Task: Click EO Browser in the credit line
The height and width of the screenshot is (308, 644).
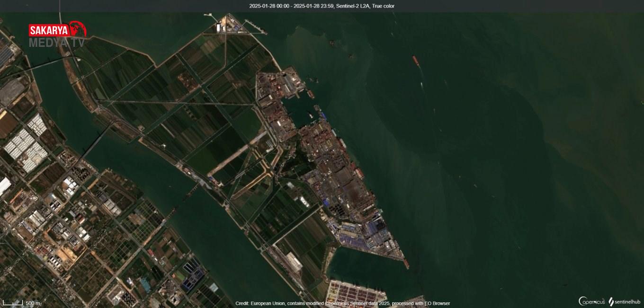Action: (x=437, y=303)
